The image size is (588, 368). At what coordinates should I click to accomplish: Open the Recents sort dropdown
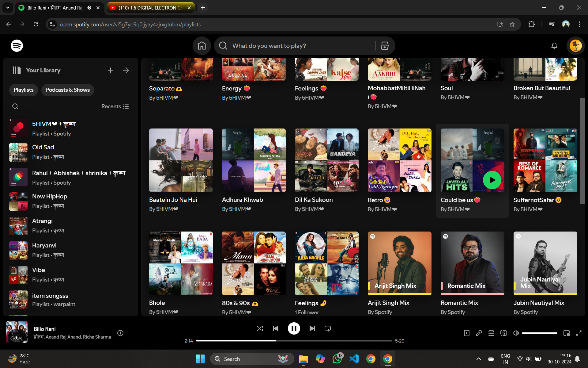(x=115, y=106)
